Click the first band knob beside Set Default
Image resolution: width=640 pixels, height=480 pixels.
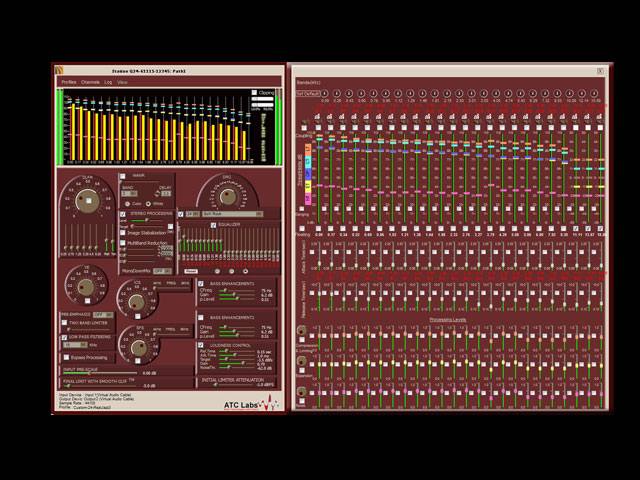pyautogui.click(x=325, y=93)
